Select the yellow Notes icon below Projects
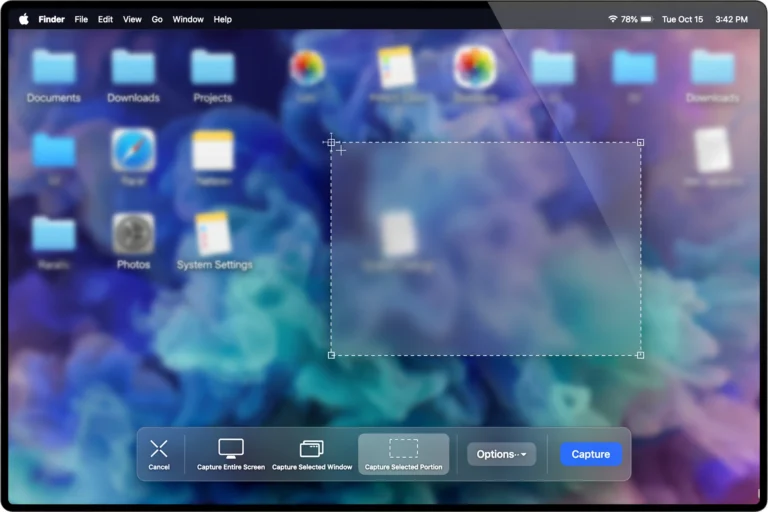 (213, 150)
